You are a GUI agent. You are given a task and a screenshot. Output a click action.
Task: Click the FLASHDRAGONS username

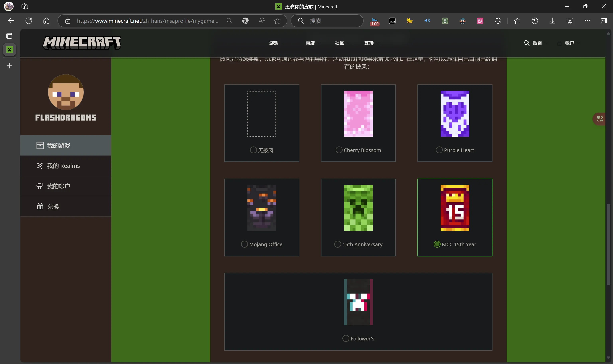click(x=66, y=118)
